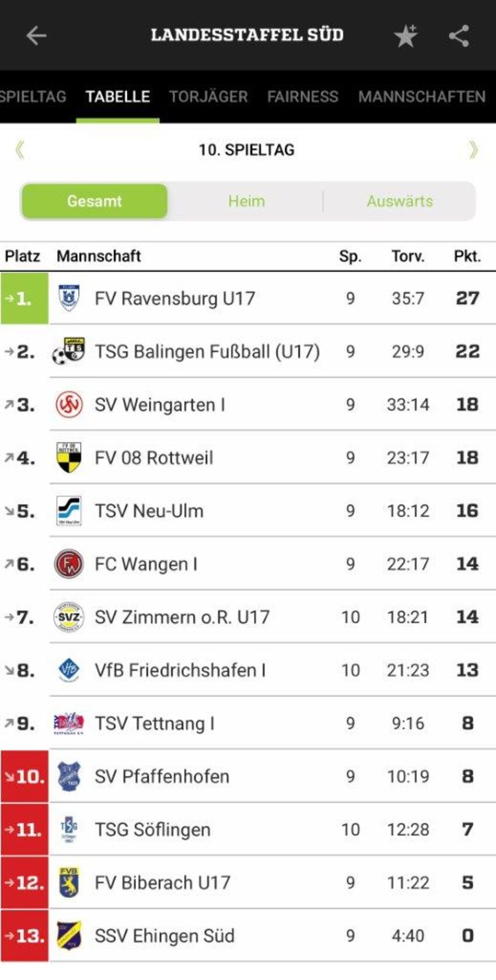Viewport: 496px width, 980px height.
Task: Tap TSV Neu-Ulm club logo
Action: point(69,510)
